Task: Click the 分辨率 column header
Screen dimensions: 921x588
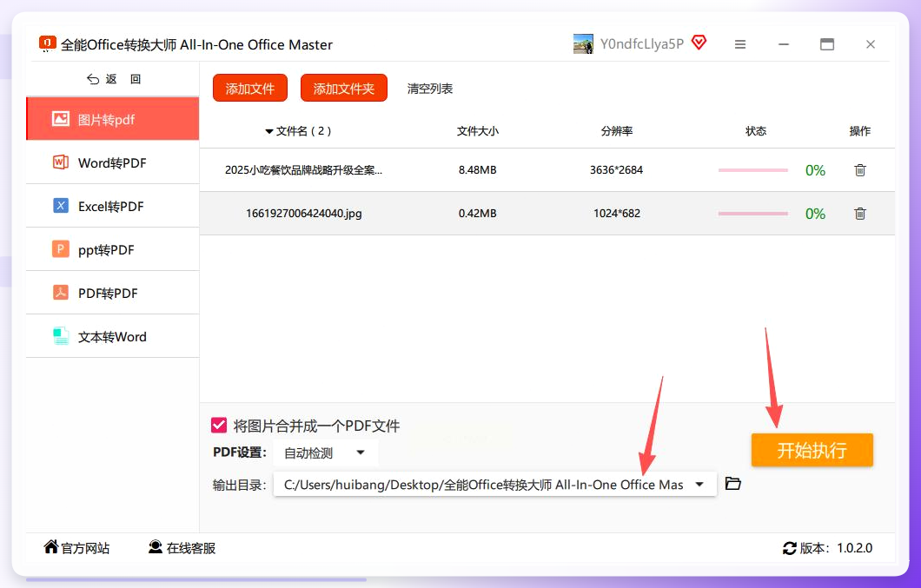Action: coord(617,131)
